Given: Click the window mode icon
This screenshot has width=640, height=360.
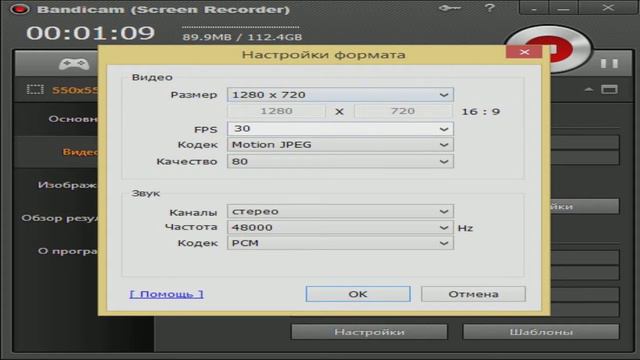Looking at the screenshot, I should tap(609, 89).
